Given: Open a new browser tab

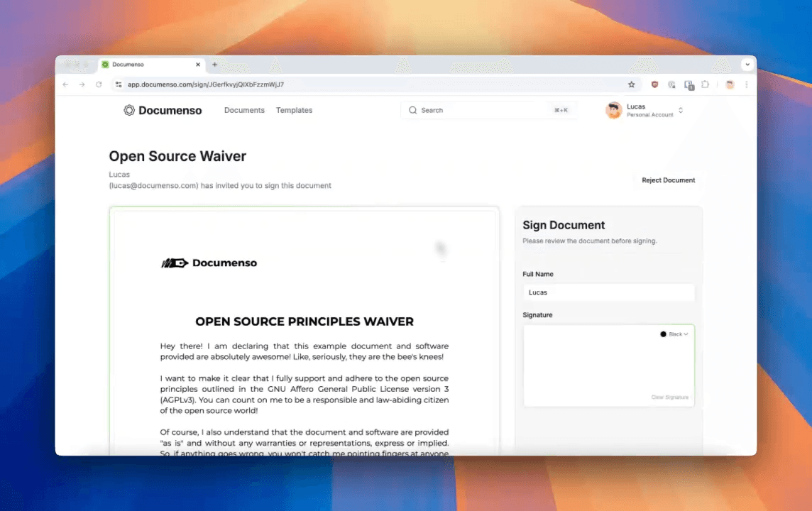Looking at the screenshot, I should (214, 65).
